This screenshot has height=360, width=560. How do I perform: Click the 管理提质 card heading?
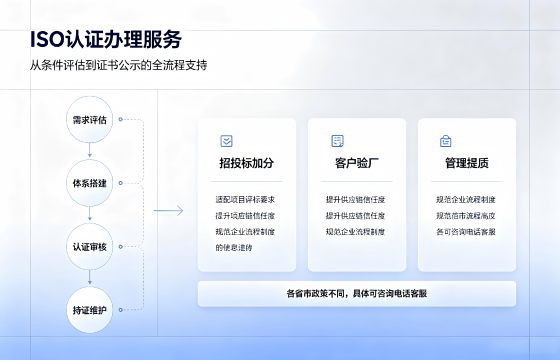pyautogui.click(x=467, y=163)
